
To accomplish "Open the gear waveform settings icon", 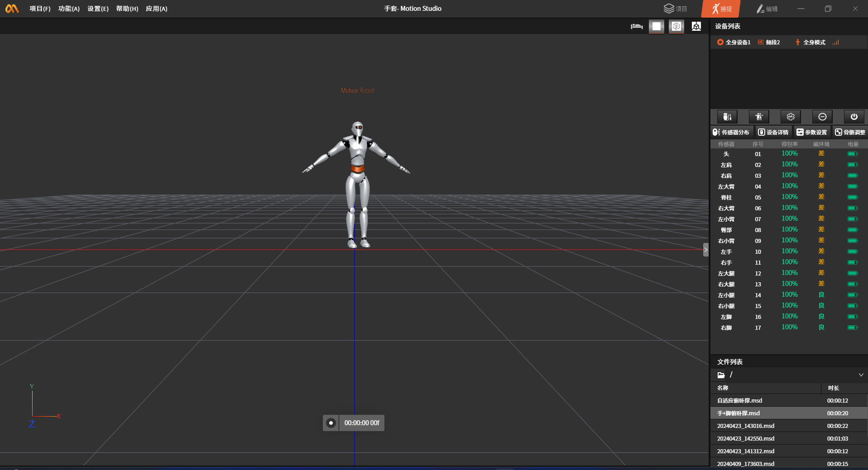I will (x=791, y=117).
